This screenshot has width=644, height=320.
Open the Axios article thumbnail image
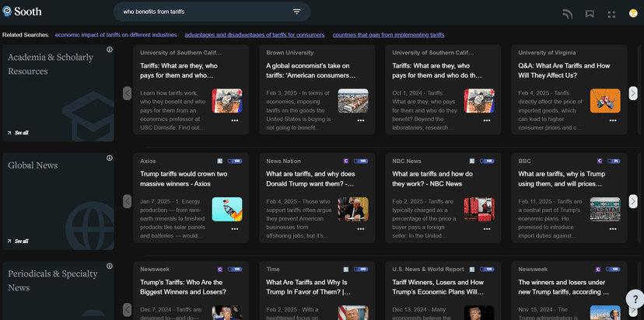coord(226,209)
